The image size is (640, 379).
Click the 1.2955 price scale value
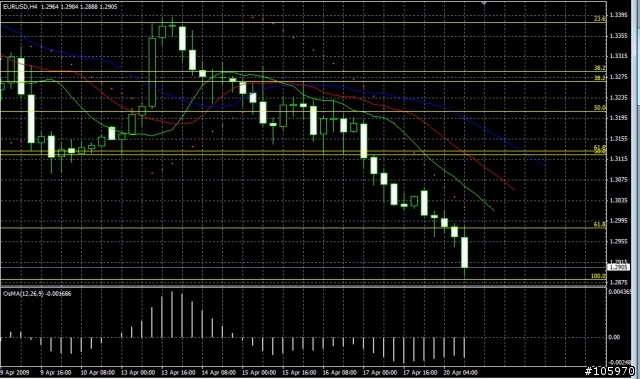(618, 242)
